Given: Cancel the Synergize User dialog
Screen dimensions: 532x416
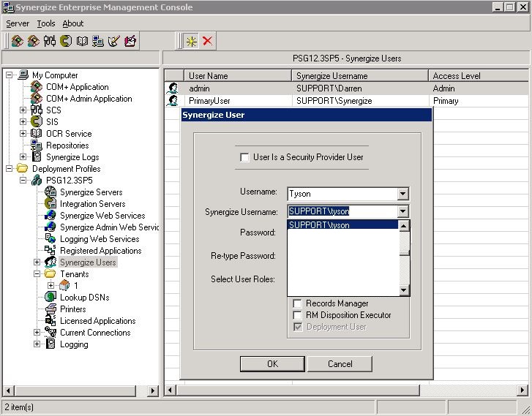Looking at the screenshot, I should coord(340,364).
